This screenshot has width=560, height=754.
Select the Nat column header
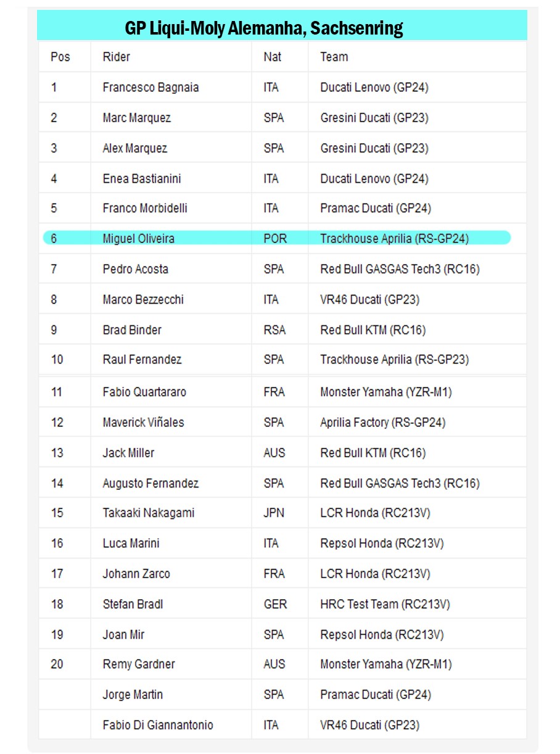272,57
